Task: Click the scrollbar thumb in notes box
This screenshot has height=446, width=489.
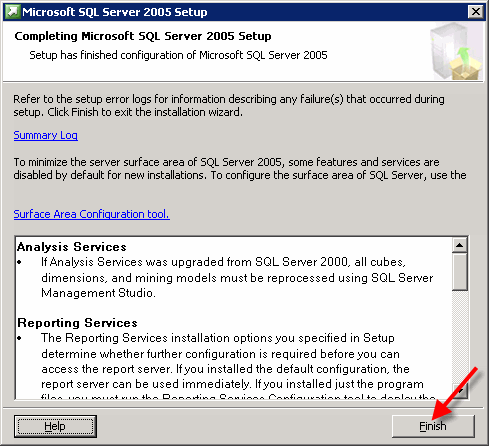Action: [460, 272]
